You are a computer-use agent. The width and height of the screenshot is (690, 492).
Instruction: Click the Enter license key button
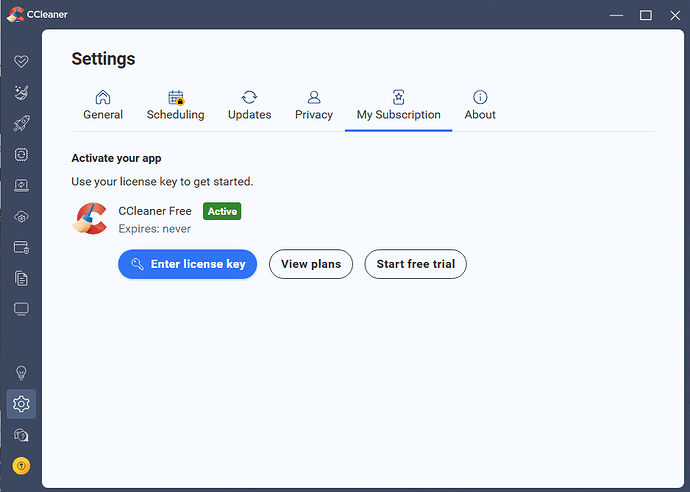click(187, 264)
